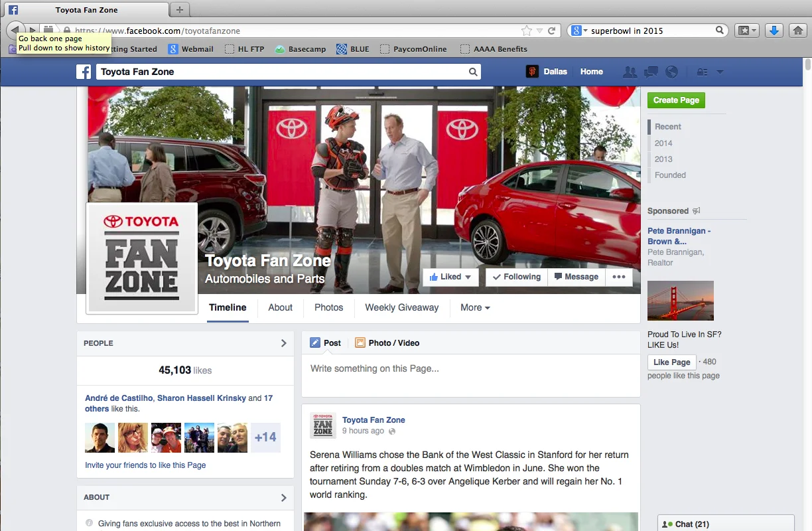
Task: Click the 9 hours ago timestamp
Action: (x=363, y=431)
